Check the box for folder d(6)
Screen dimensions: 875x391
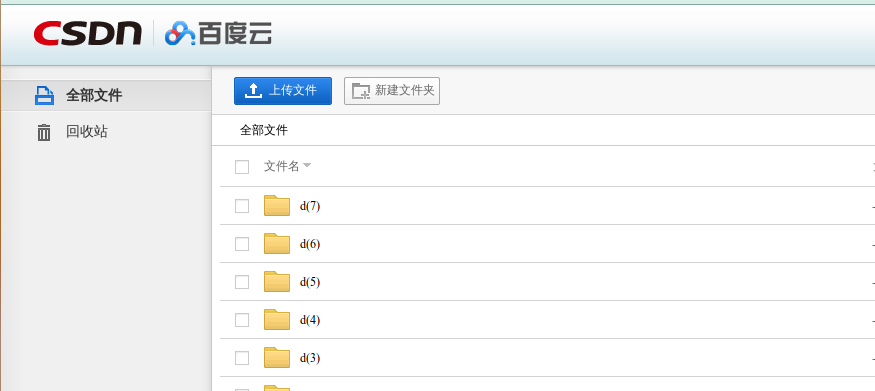[x=242, y=244]
